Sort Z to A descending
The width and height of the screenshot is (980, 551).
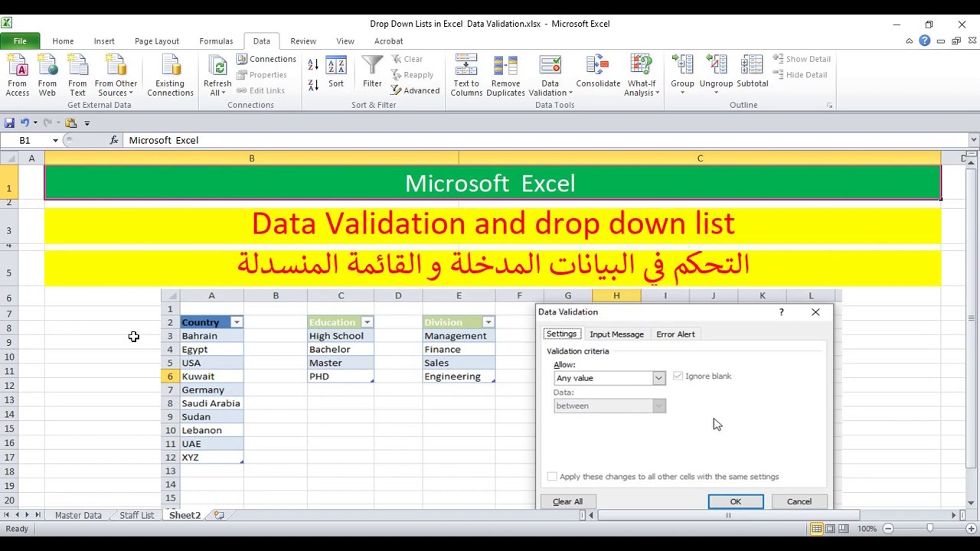pyautogui.click(x=313, y=84)
